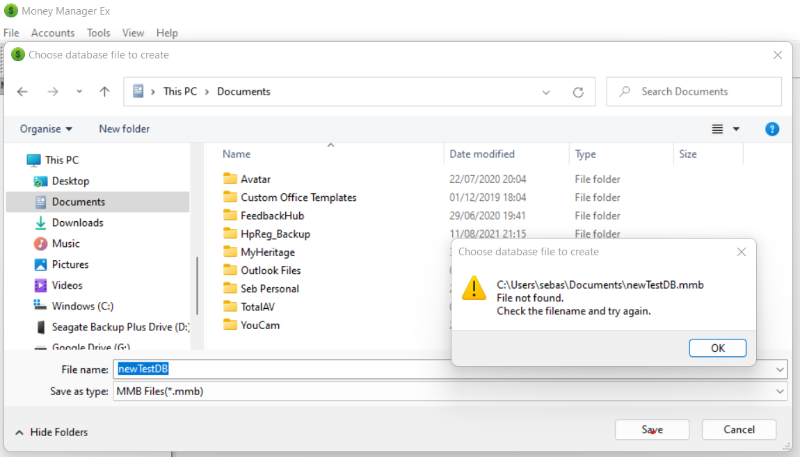Select Pictures in navigation tree
800x457 pixels.
(x=70, y=265)
